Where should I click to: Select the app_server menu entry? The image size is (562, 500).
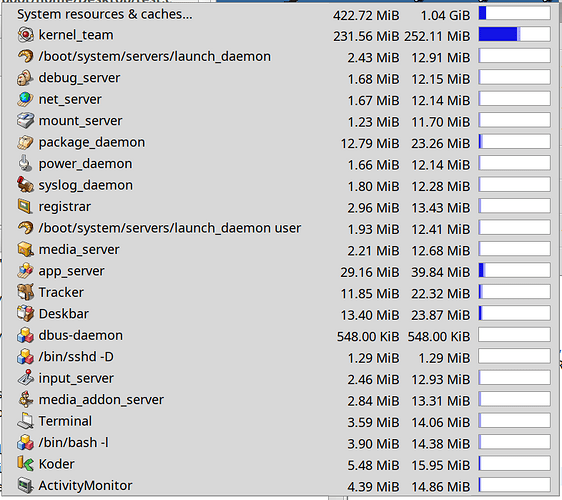click(280, 271)
